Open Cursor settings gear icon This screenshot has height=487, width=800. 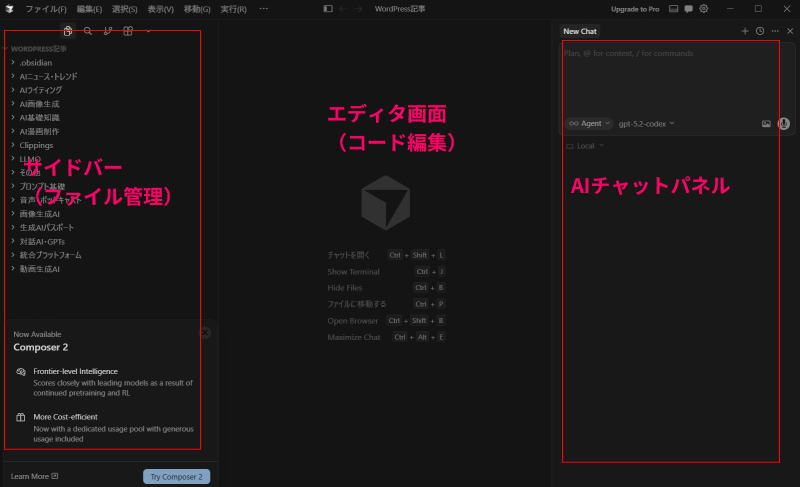pyautogui.click(x=704, y=9)
